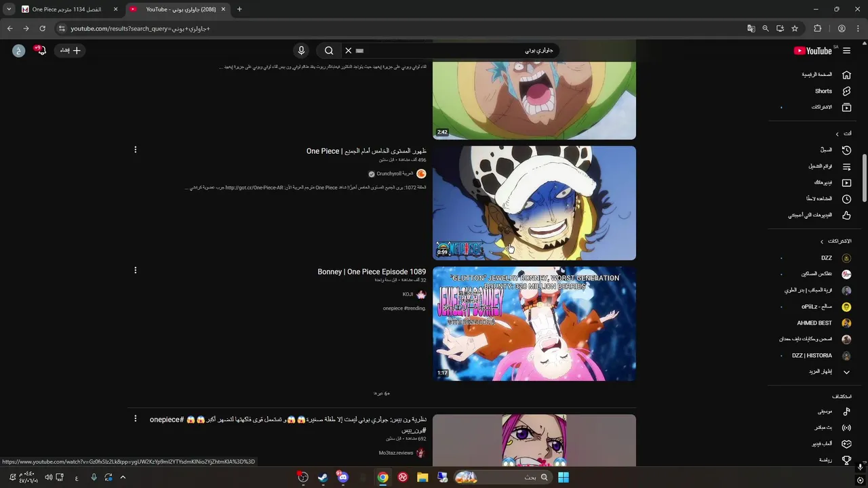Go to the YouTube logo home link
Image resolution: width=868 pixels, height=488 pixels.
(812, 51)
